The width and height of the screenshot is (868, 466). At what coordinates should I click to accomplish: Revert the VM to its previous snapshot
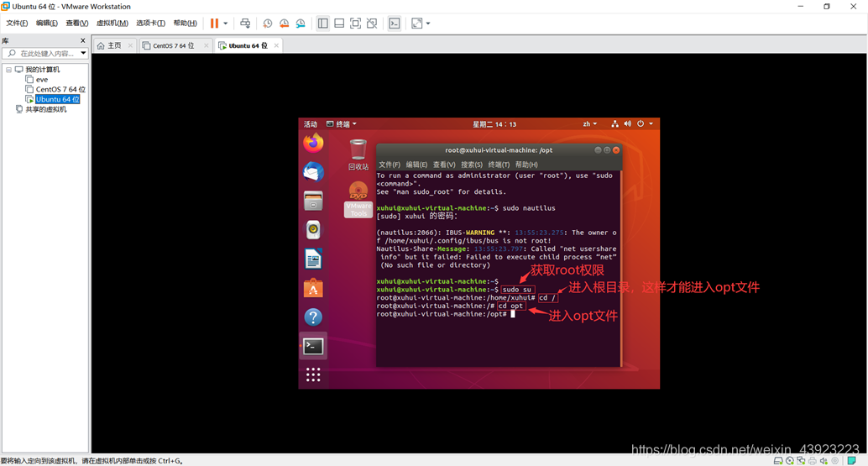(284, 24)
